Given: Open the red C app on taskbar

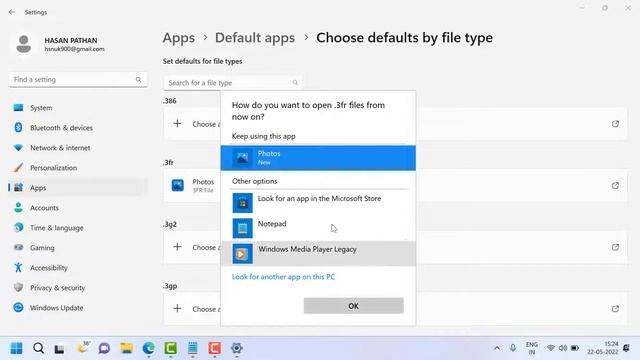Looking at the screenshot, I should [214, 348].
